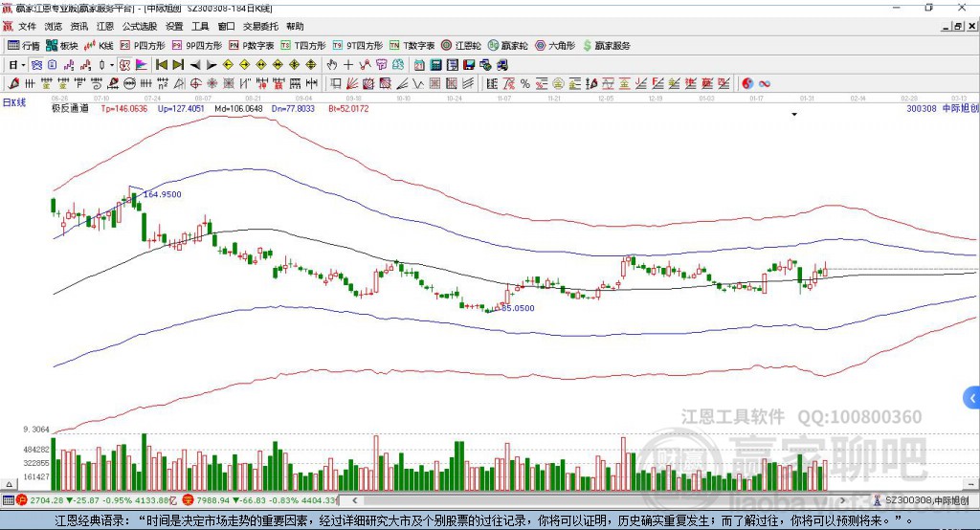Select the red pencil drawing tool
Image resolution: width=980 pixels, height=530 pixels.
point(13,84)
